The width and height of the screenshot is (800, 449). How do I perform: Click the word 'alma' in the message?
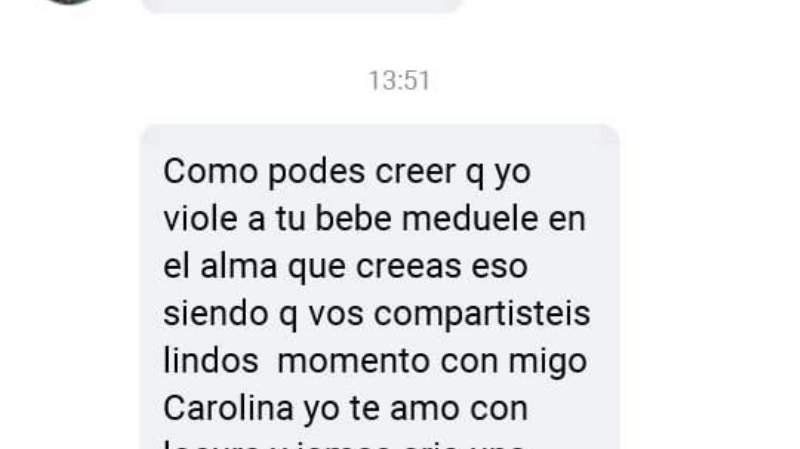click(239, 266)
